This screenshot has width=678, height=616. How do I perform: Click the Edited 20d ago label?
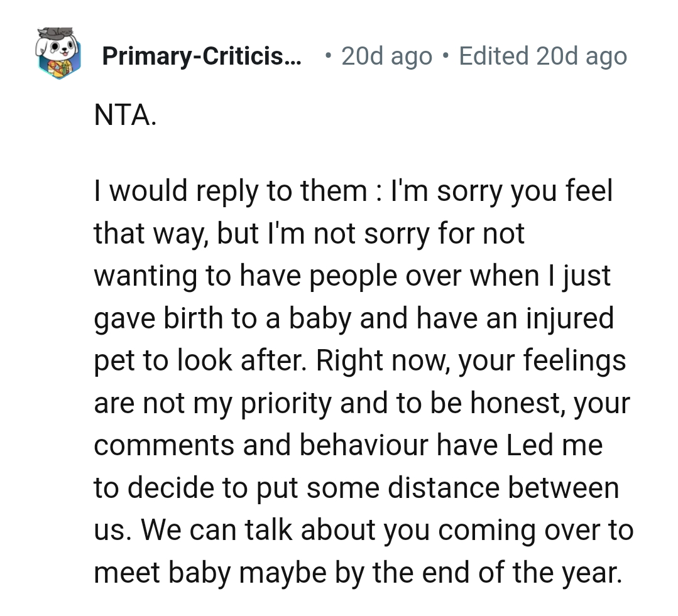click(542, 55)
